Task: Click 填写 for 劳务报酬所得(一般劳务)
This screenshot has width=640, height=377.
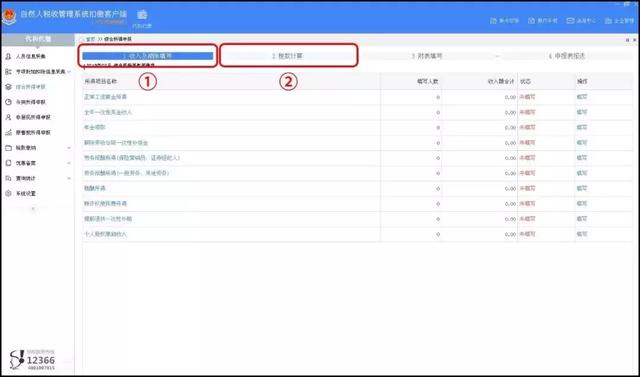Action: [582, 173]
